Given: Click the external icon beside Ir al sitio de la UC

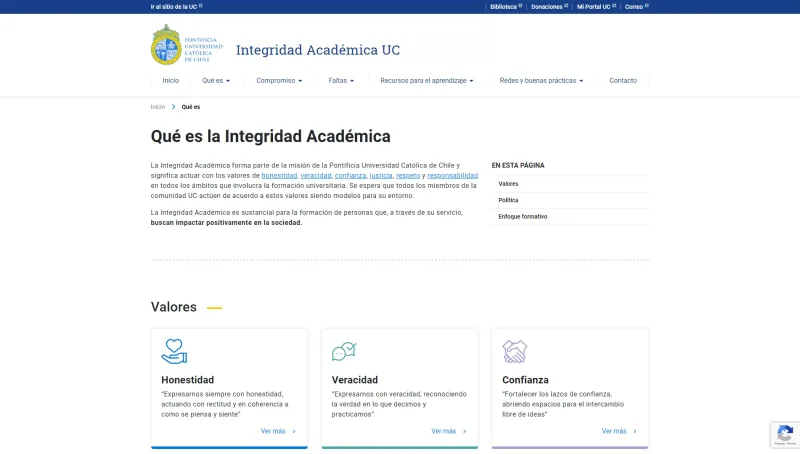Looking at the screenshot, I should pyautogui.click(x=201, y=6).
